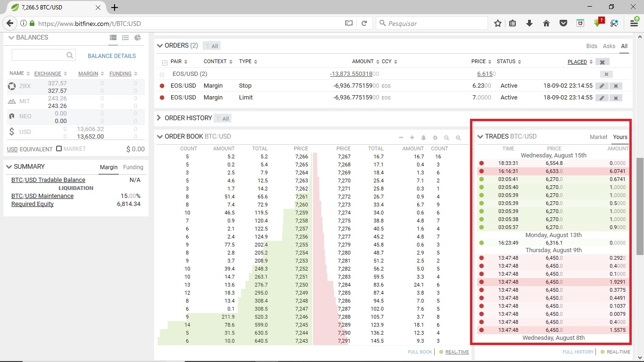
Task: Cancel all orders using header X button
Action: [602, 62]
